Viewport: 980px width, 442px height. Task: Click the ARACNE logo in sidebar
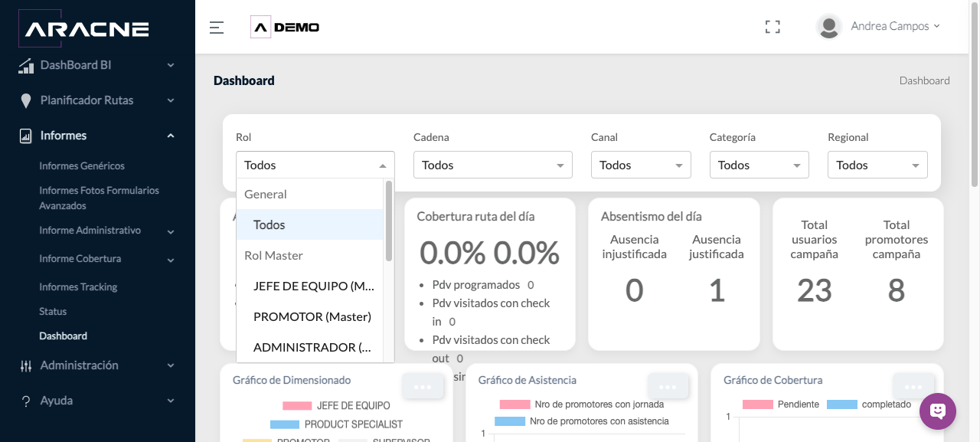pos(83,27)
